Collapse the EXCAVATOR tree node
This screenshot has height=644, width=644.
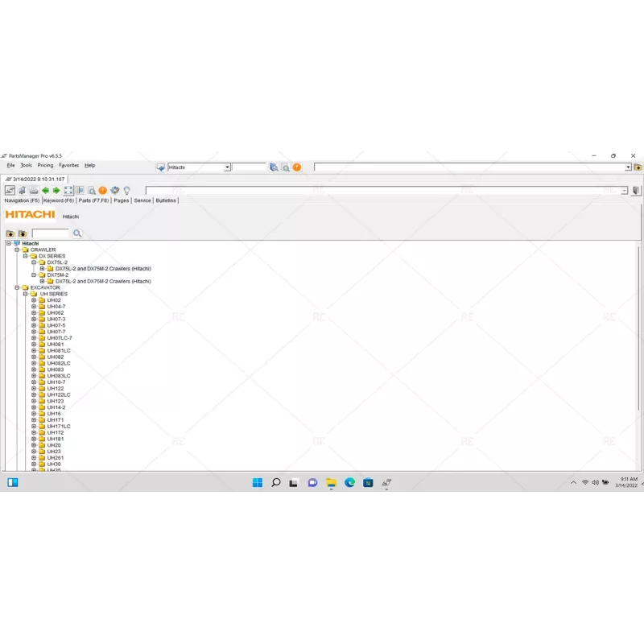coord(17,287)
